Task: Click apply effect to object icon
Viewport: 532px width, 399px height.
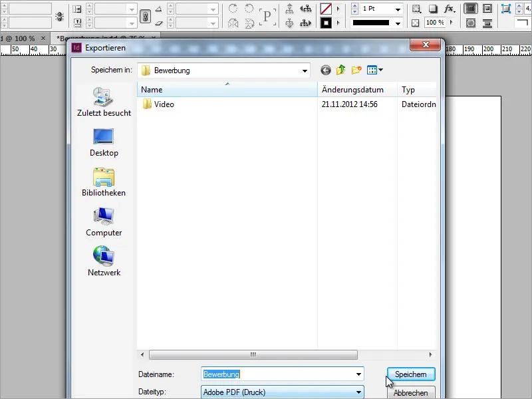Action: point(416,9)
